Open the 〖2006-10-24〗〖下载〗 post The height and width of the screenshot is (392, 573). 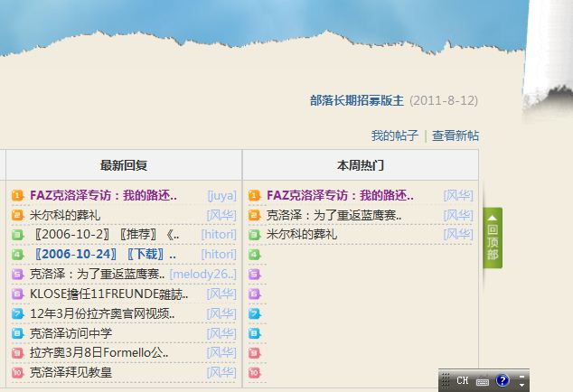[103, 255]
